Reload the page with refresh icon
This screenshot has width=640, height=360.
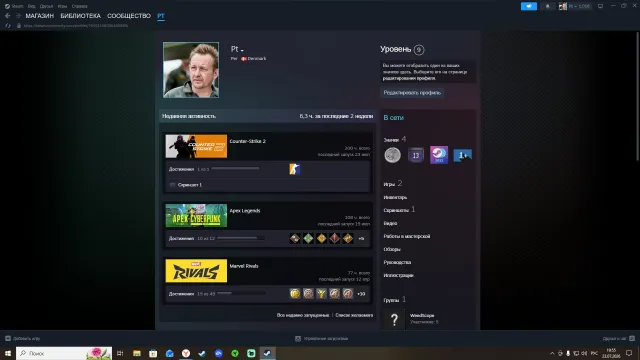coord(8,26)
